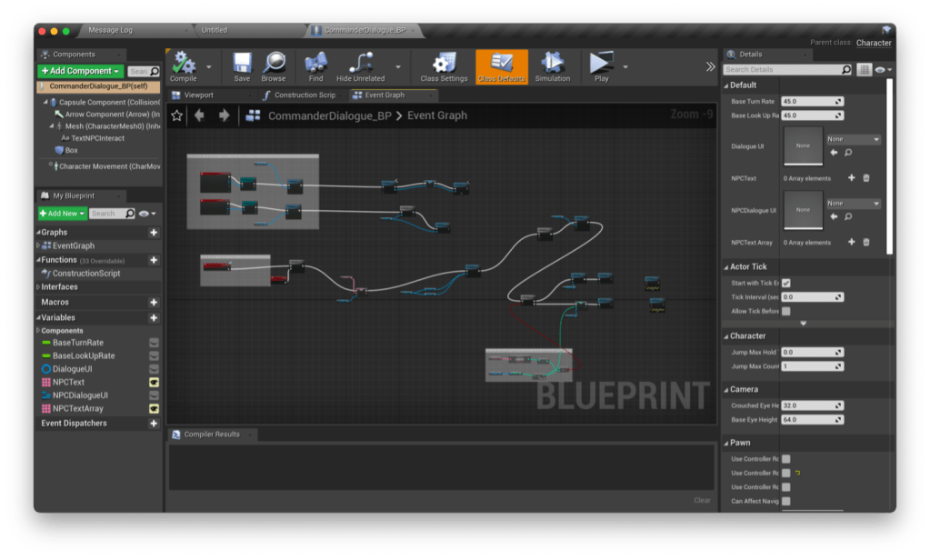Image resolution: width=930 pixels, height=560 pixels.
Task: Enable Start with Tick Enabled checkbox
Action: (x=786, y=284)
